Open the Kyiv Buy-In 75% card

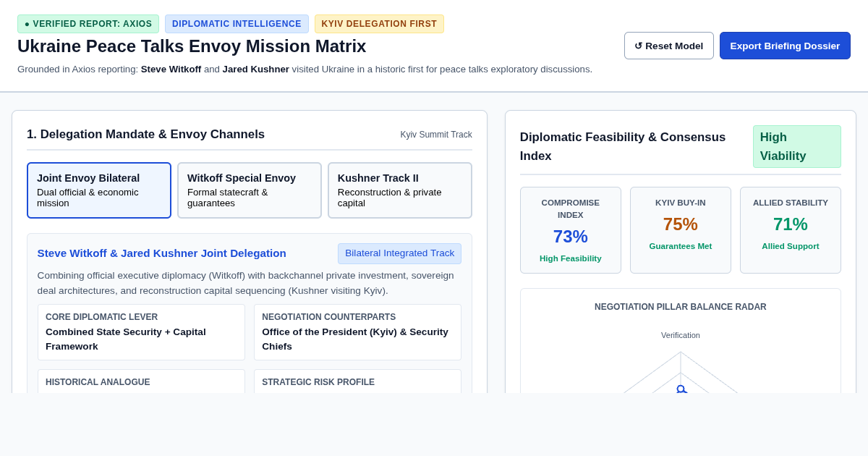pyautogui.click(x=681, y=230)
